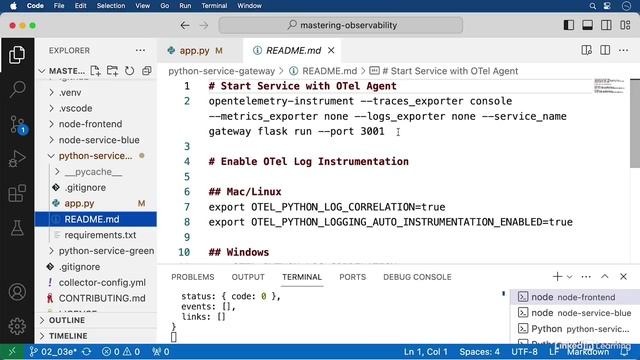640x360 pixels.
Task: Click the remote window status bar icon
Action: click(12, 351)
